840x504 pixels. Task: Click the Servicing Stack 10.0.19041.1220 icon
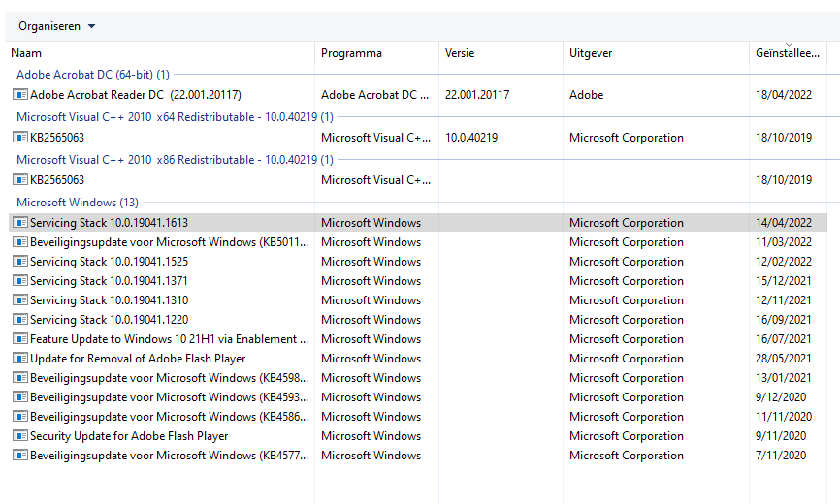tap(20, 320)
